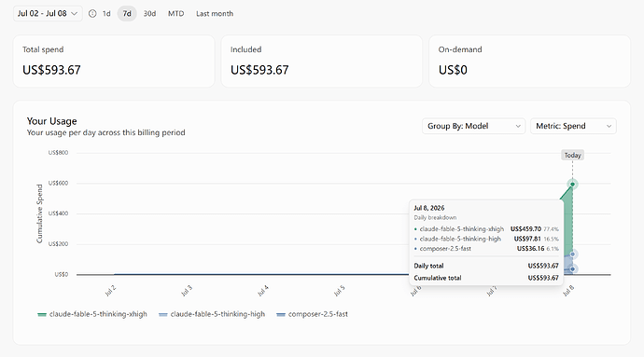Click the green data point at top of chart
This screenshot has width=644, height=357.
coord(572,185)
